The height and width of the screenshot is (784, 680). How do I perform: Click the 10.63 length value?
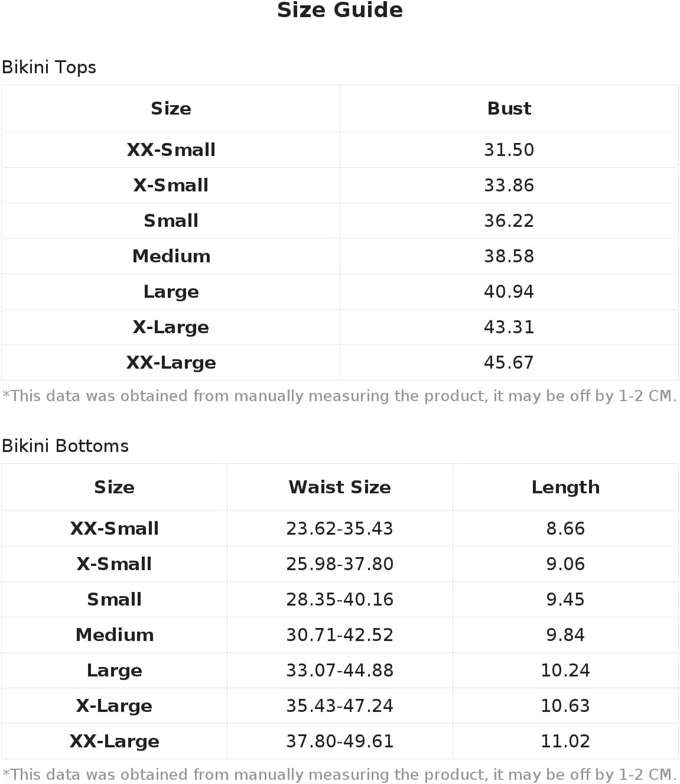pyautogui.click(x=565, y=706)
